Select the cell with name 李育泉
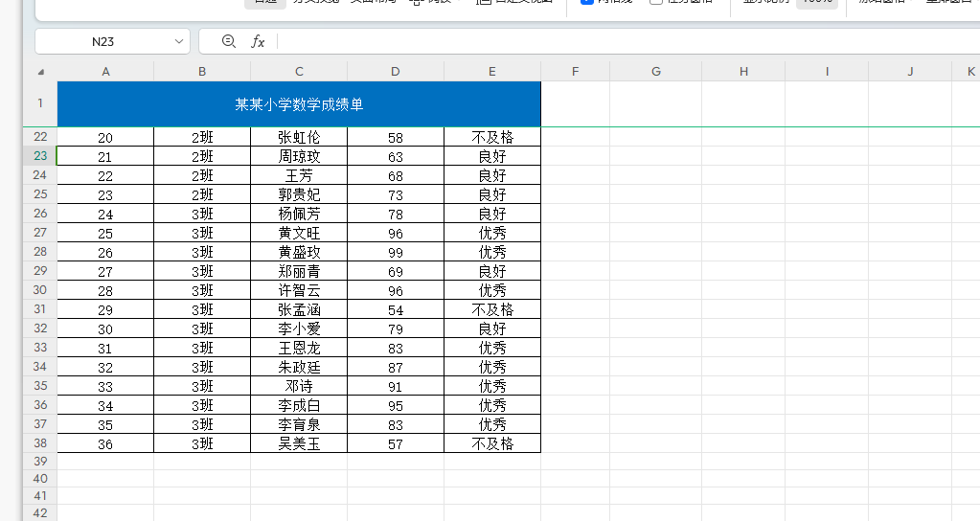980x521 pixels. pos(299,424)
